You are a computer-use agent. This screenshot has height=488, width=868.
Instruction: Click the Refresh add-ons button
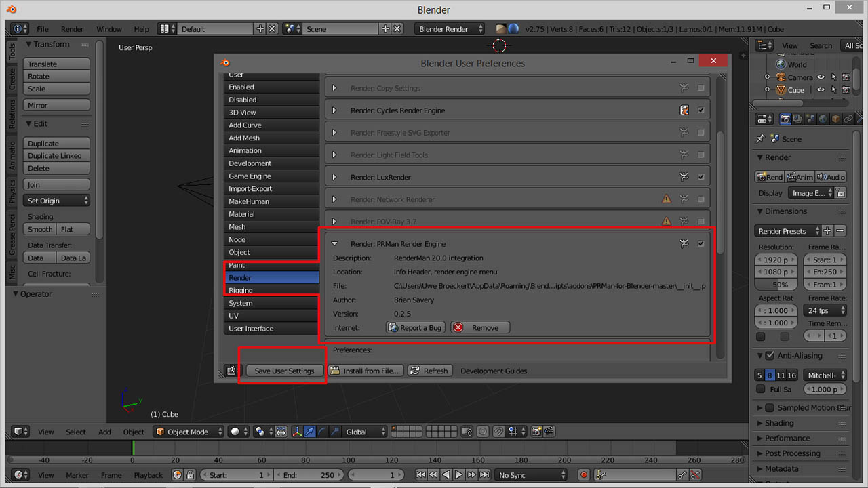point(429,371)
